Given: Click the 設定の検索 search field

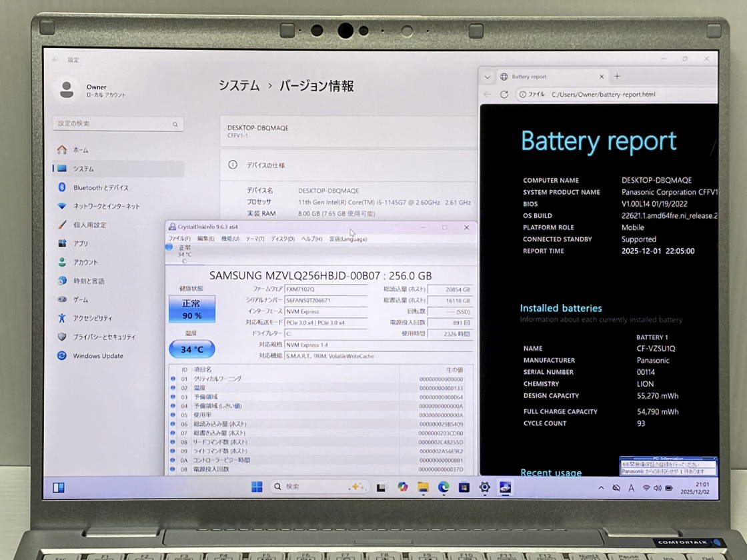Looking at the screenshot, I should 117,124.
